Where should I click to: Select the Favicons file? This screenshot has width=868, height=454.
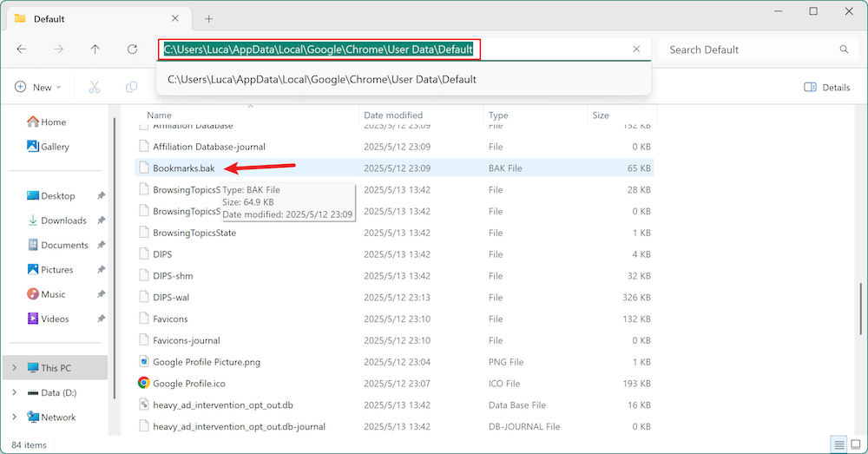pos(394,319)
